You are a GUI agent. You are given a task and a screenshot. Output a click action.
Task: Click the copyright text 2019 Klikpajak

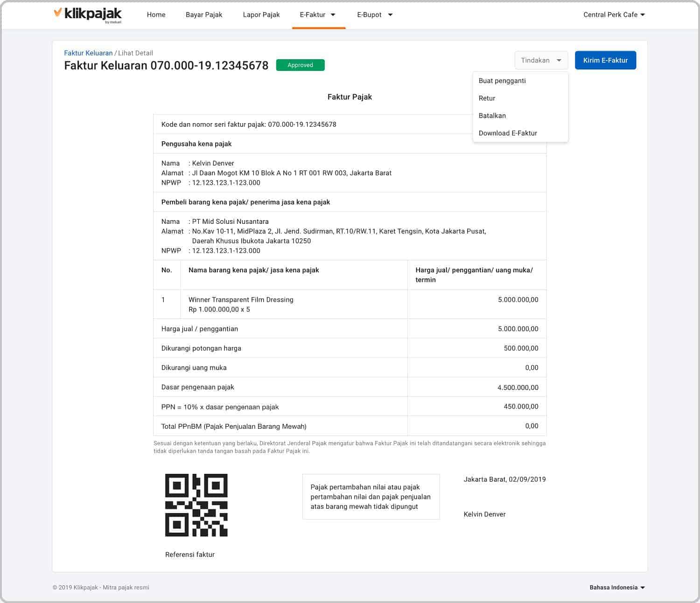pos(101,588)
